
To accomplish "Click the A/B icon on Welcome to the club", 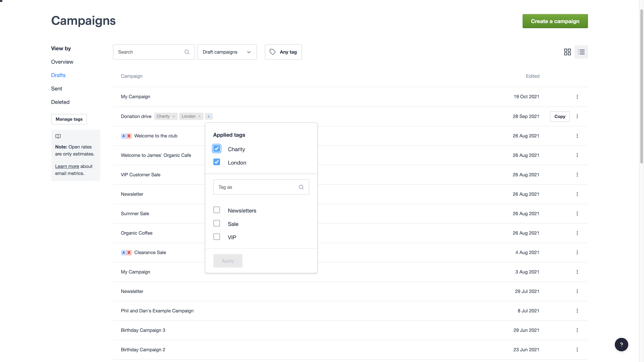I will coord(126,136).
